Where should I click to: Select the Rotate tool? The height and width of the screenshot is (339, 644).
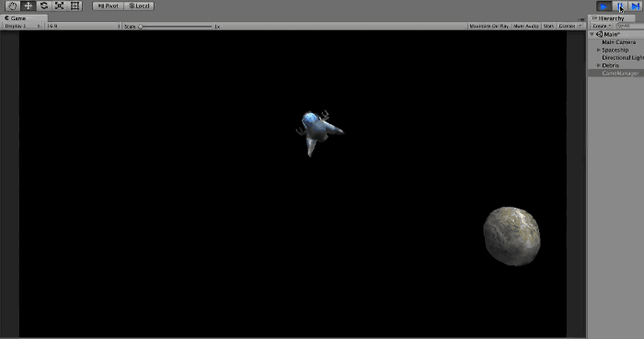pyautogui.click(x=43, y=6)
